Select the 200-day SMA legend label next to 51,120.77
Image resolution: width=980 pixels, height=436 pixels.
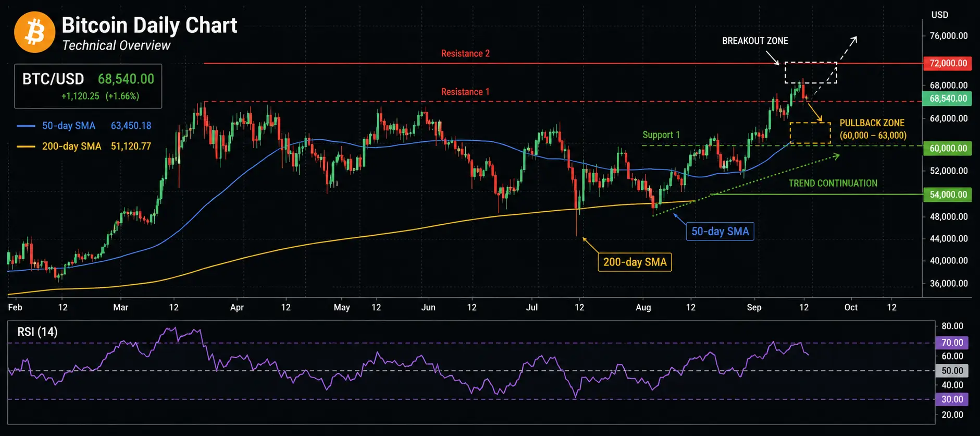72,147
